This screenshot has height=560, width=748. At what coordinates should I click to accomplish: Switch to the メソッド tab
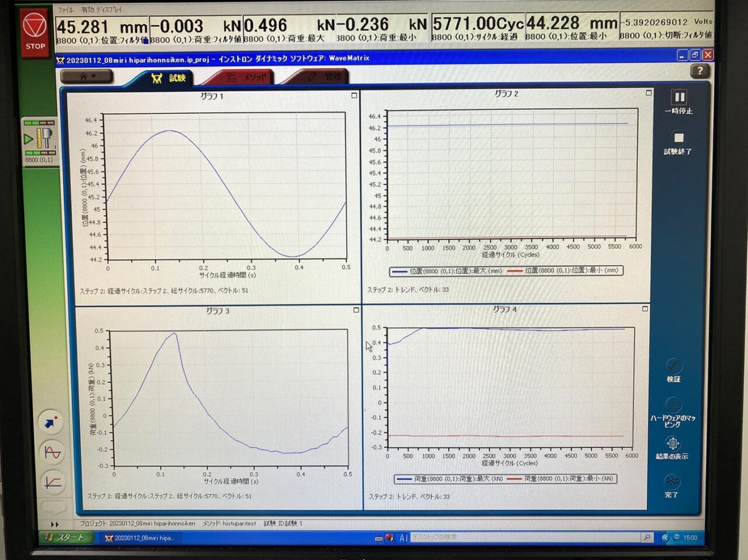click(x=246, y=77)
